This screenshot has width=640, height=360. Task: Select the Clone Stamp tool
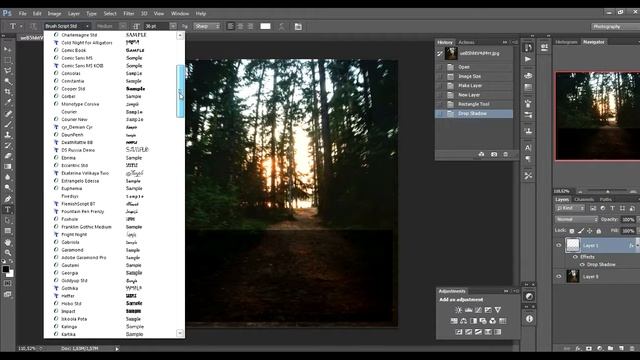7,135
